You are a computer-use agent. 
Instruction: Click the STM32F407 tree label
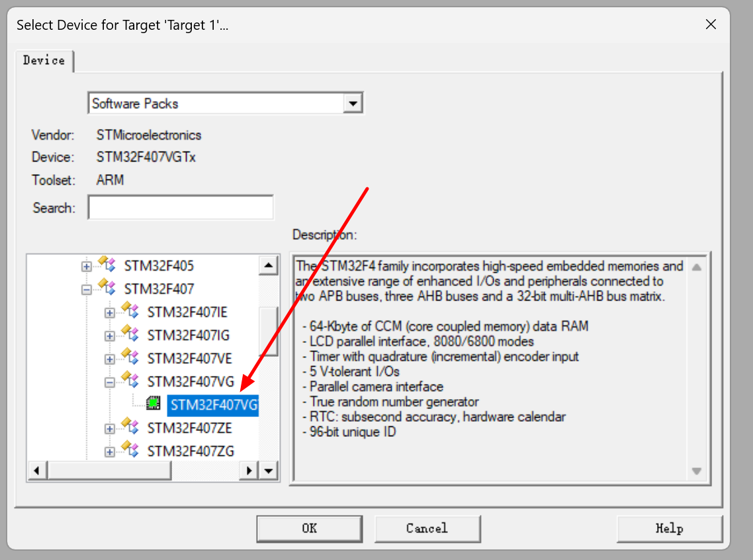[159, 289]
